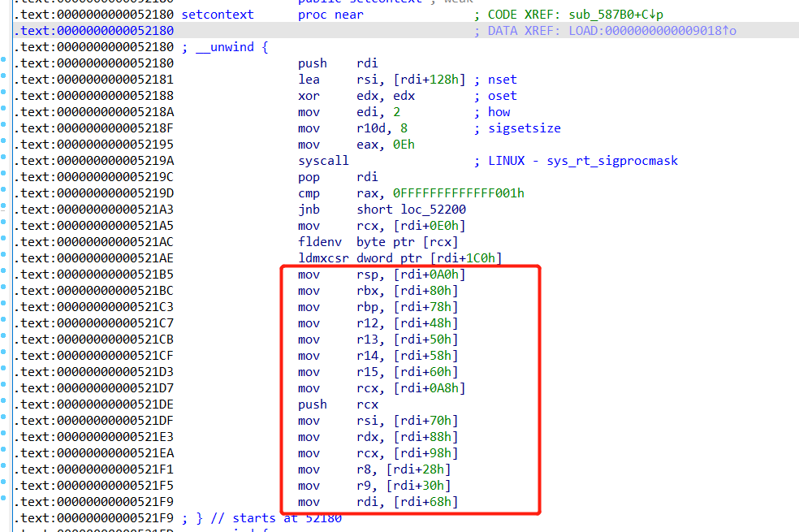
Task: Toggle breakpoint dot beside address 5219C
Action: pos(3,173)
